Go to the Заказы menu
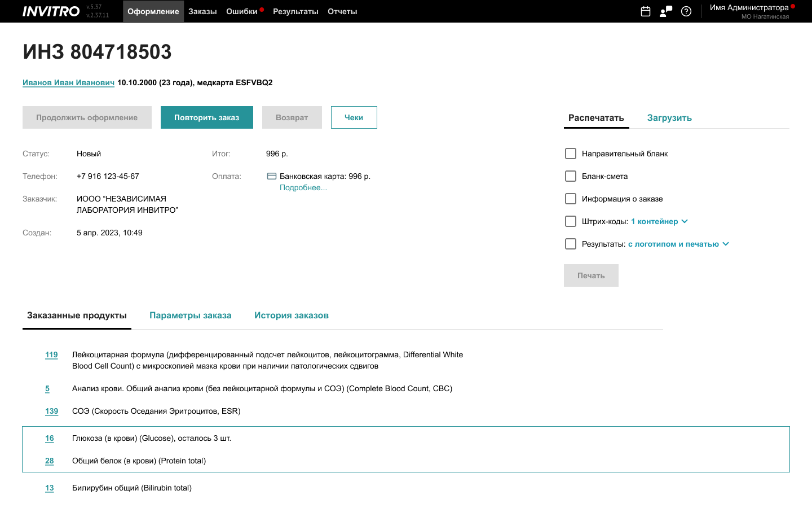Screen dimensions: 812x508 tap(202, 11)
